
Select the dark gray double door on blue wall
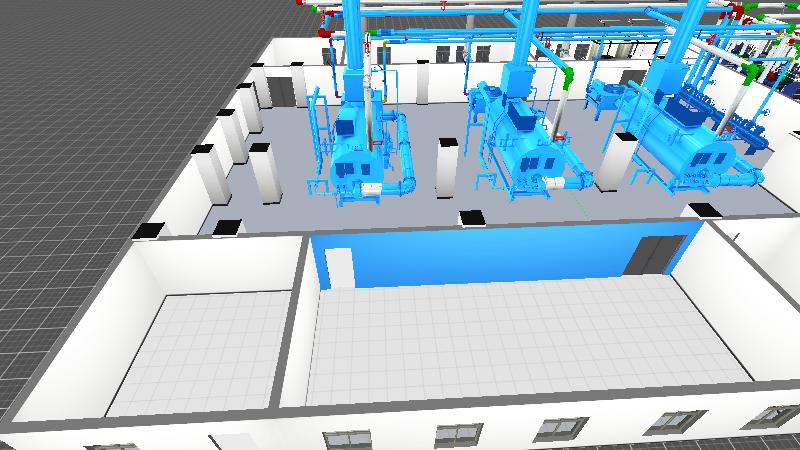(657, 255)
